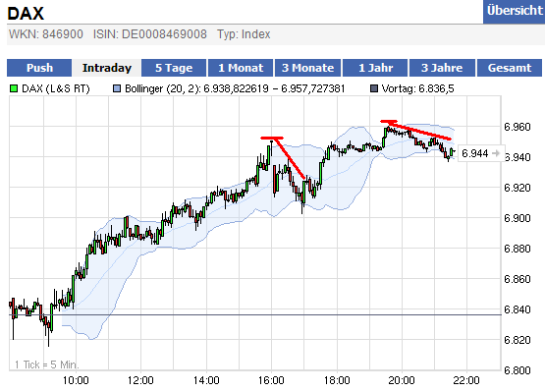Open the Übersicht tab
The image size is (545, 392).
click(514, 11)
